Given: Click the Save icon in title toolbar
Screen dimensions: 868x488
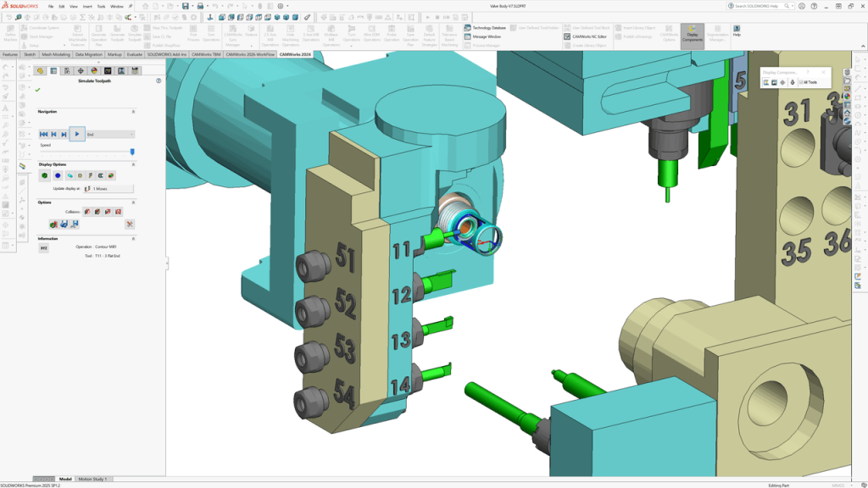Looking at the screenshot, I should click(185, 6).
